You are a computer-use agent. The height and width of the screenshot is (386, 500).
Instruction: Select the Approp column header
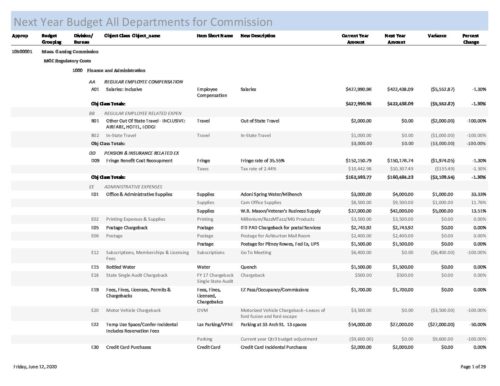(20, 36)
